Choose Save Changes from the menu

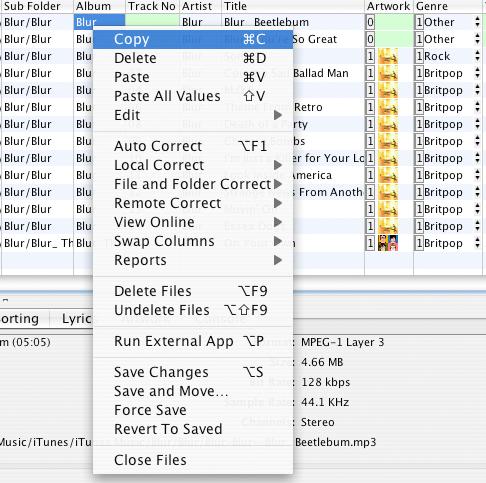pyautogui.click(x=193, y=372)
